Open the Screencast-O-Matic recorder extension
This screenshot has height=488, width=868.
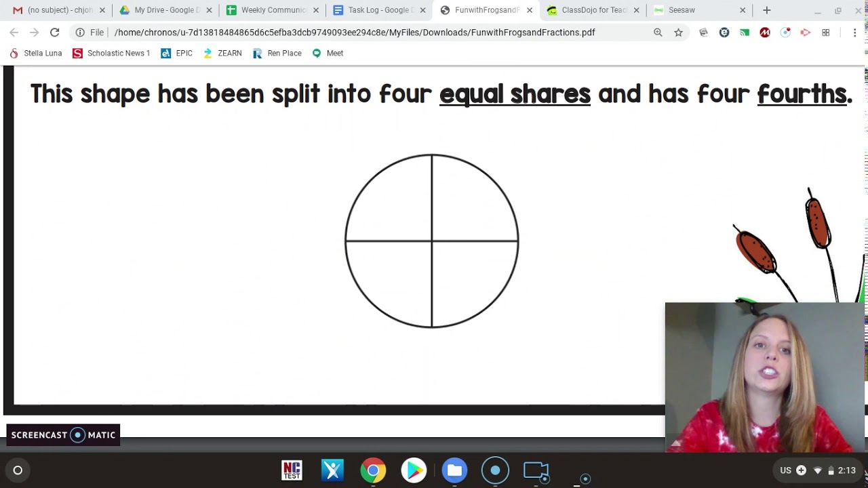(785, 33)
